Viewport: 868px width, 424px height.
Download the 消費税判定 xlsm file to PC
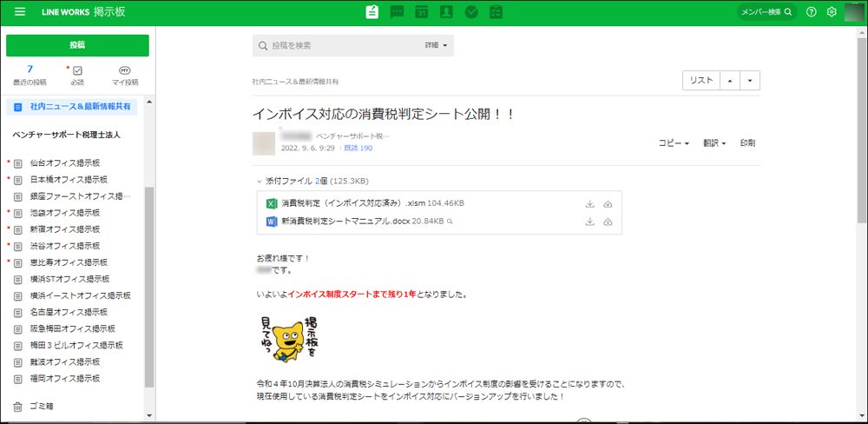pyautogui.click(x=589, y=203)
